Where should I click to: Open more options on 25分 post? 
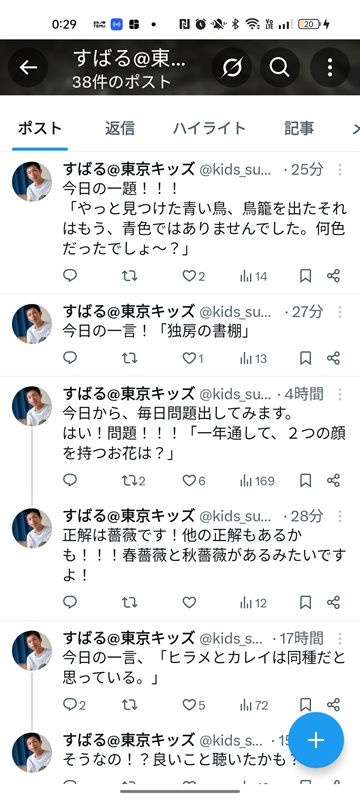(340, 169)
